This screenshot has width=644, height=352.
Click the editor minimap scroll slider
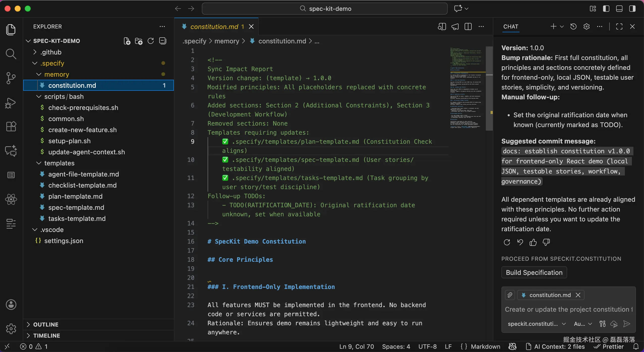tap(489, 88)
